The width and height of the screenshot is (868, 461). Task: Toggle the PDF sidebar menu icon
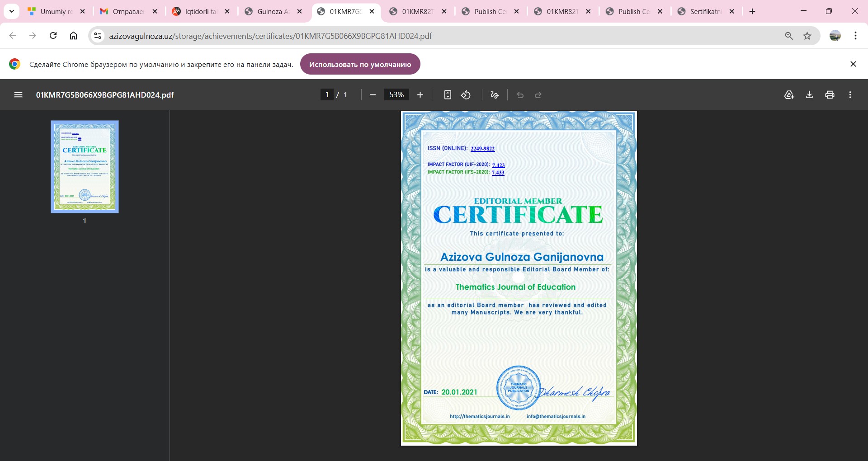pyautogui.click(x=18, y=95)
